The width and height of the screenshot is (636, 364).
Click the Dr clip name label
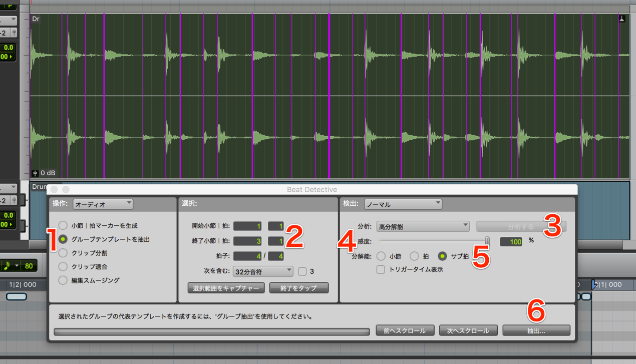coord(36,19)
